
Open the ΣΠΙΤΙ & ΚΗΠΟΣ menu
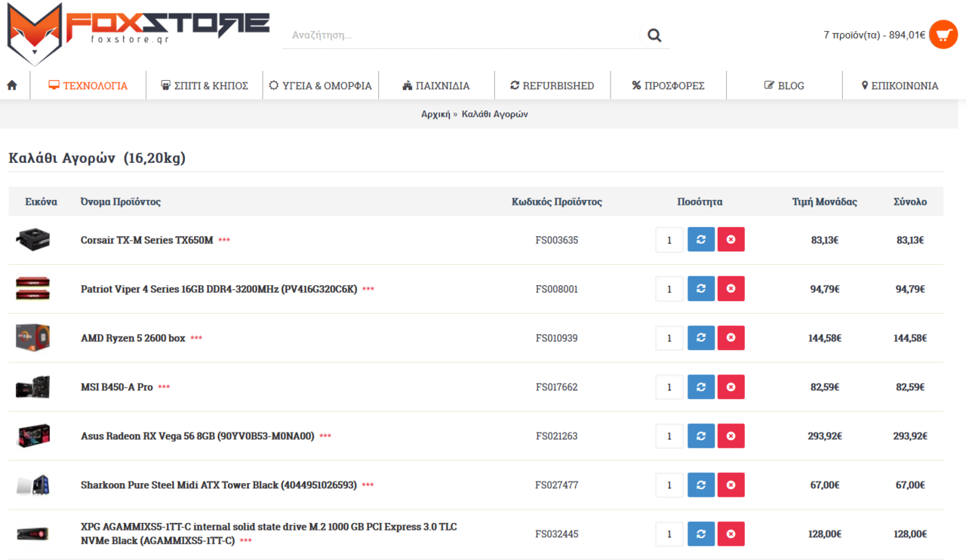(205, 85)
